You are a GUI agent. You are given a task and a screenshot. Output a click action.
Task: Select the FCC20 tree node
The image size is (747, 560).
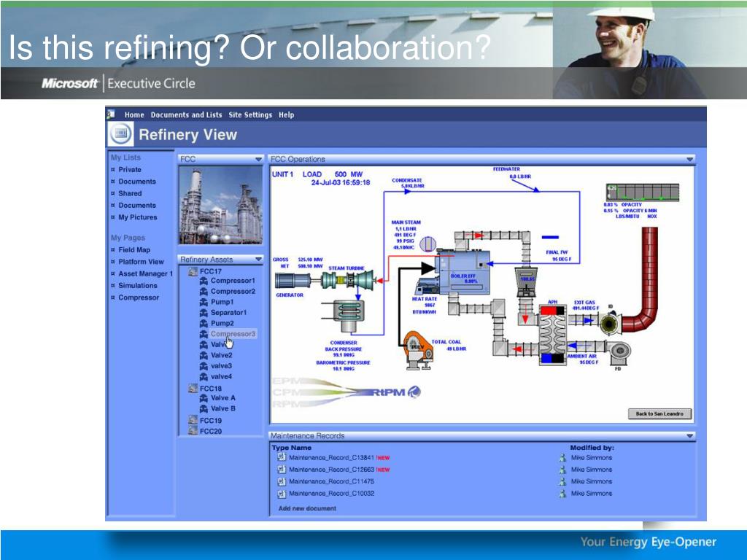(211, 431)
